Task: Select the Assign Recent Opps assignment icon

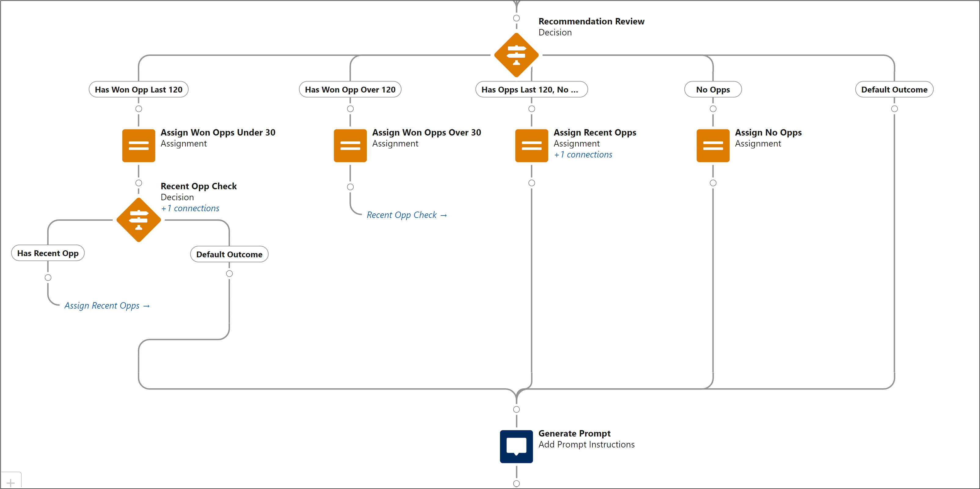Action: [x=531, y=146]
